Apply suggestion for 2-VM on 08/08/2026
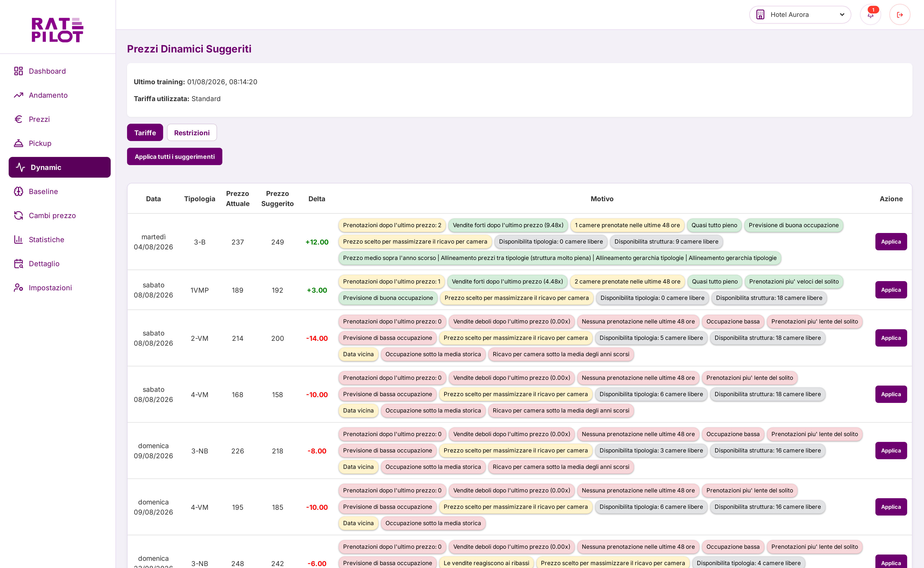Screen dimensions: 924x568 (891, 338)
